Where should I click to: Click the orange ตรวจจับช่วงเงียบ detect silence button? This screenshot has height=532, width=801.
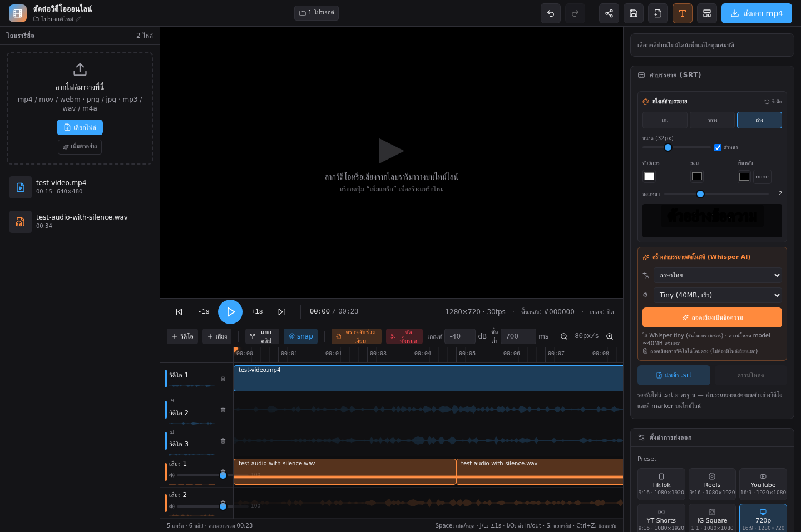click(x=357, y=336)
